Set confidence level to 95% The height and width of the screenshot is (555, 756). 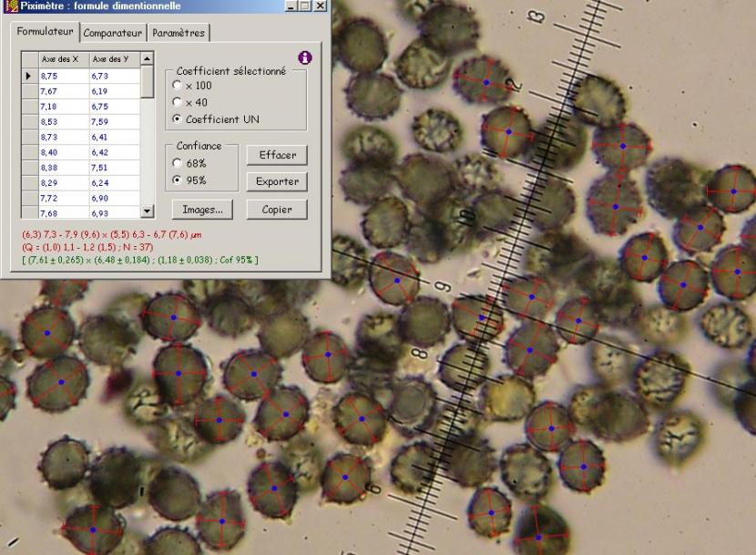point(178,180)
